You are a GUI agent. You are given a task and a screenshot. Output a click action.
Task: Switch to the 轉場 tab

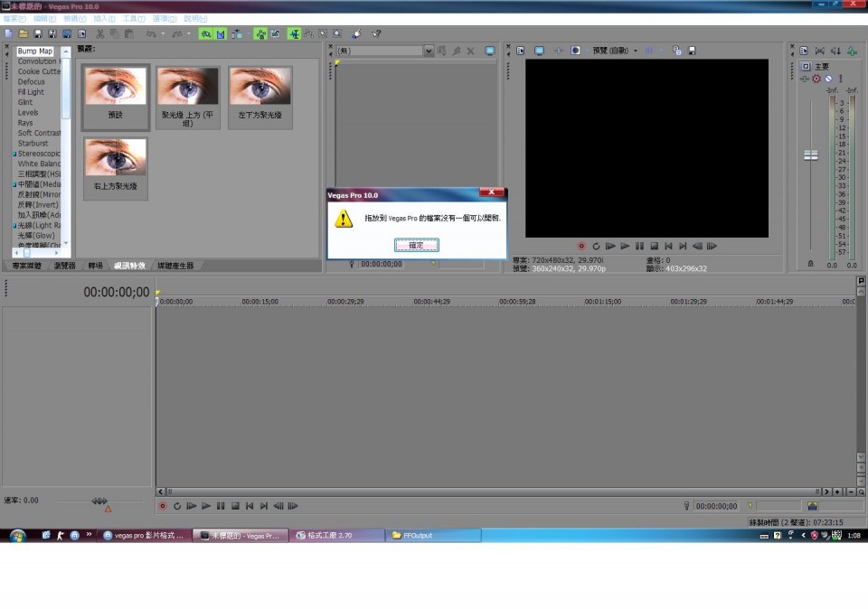pos(95,266)
